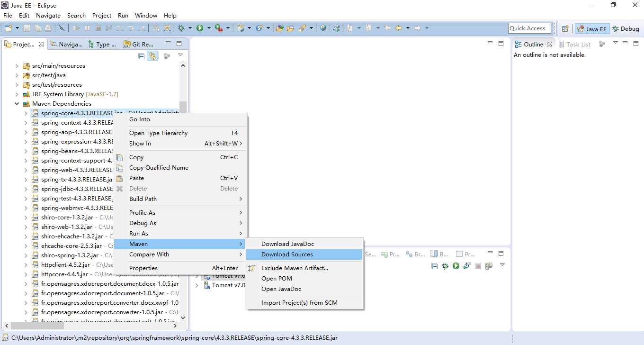644x345 pixels.
Task: Click the Paste icon in context menu
Action: (x=120, y=178)
